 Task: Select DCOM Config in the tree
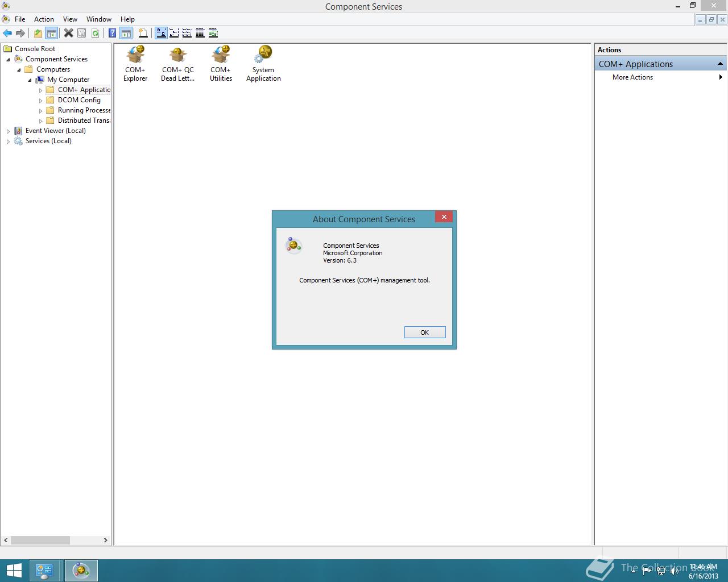[x=79, y=100]
